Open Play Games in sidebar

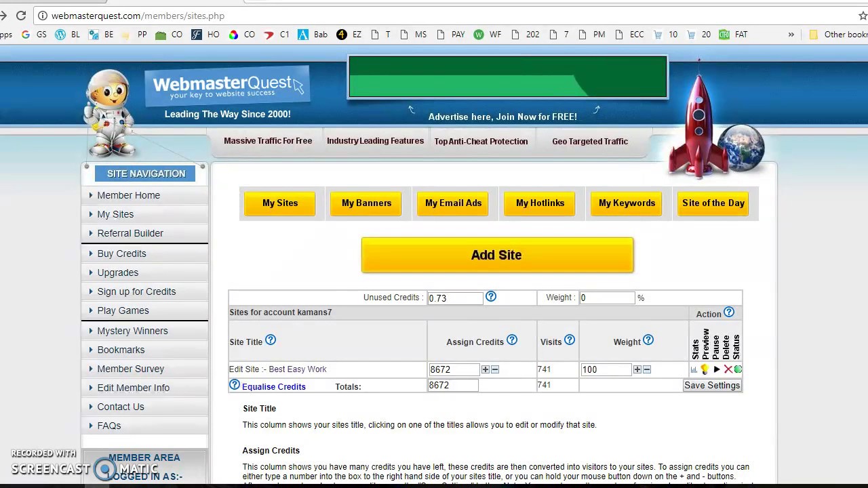pyautogui.click(x=123, y=310)
